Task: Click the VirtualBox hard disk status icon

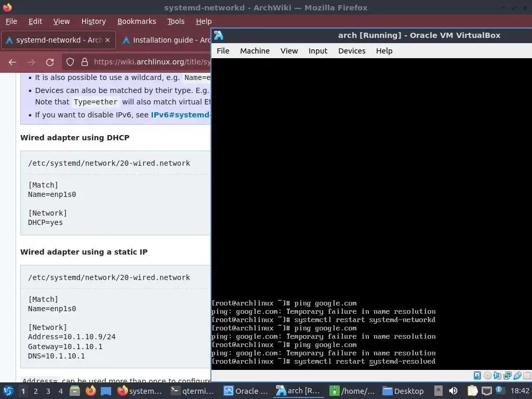Action: (x=477, y=375)
